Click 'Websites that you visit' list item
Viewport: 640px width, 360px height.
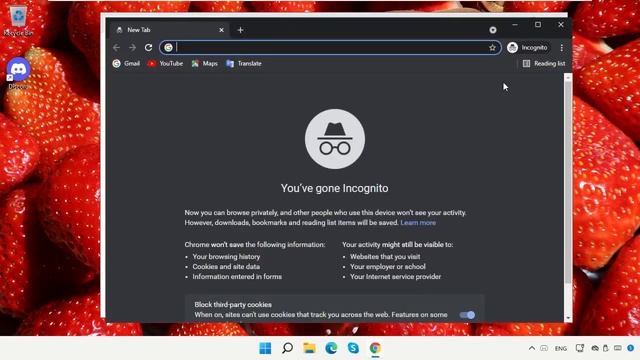click(x=385, y=257)
